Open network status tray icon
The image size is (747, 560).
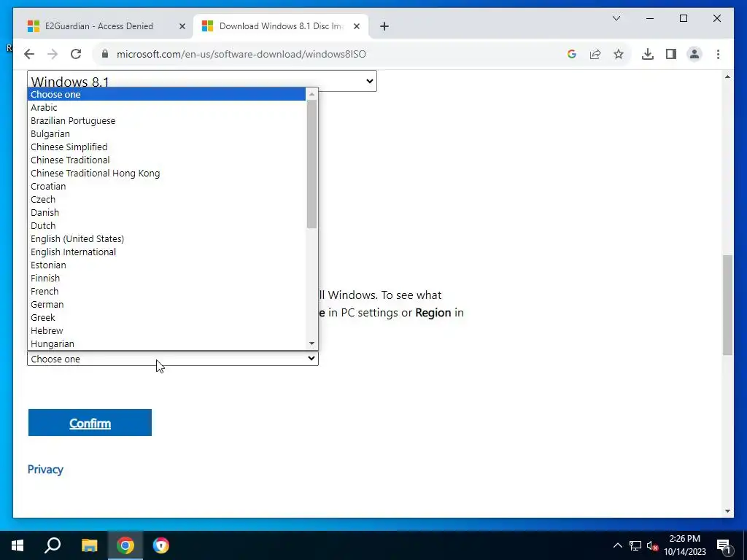pos(635,545)
